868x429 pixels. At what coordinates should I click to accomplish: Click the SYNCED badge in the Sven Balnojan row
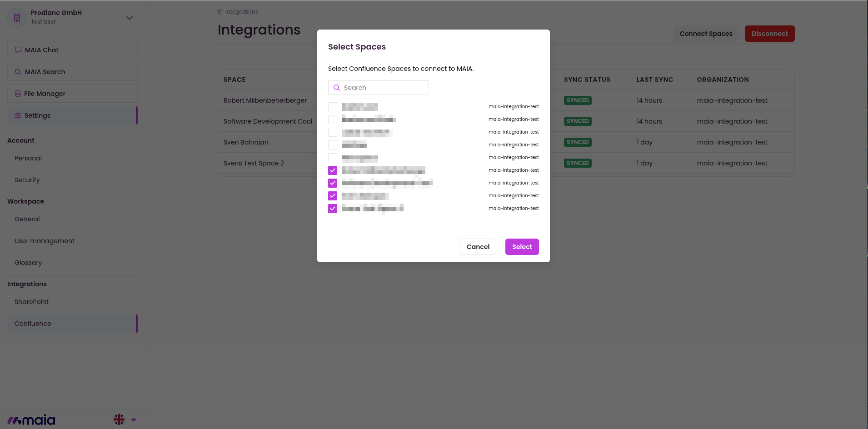pos(578,142)
